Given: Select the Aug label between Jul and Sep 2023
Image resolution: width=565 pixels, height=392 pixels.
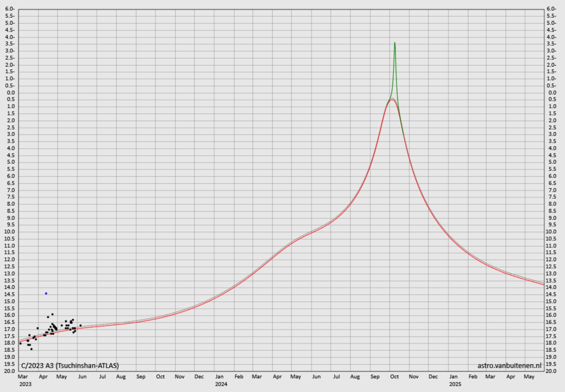Looking at the screenshot, I should pyautogui.click(x=121, y=376).
